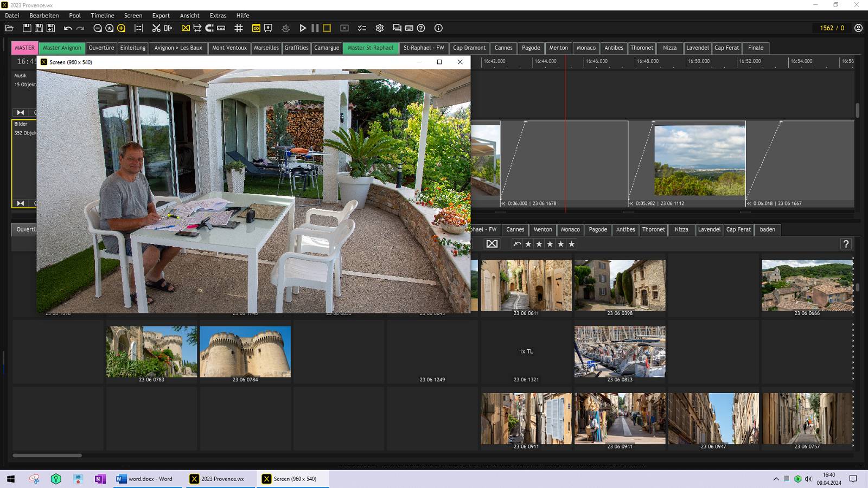Open settings with the gear icon
868x488 pixels.
pos(380,28)
